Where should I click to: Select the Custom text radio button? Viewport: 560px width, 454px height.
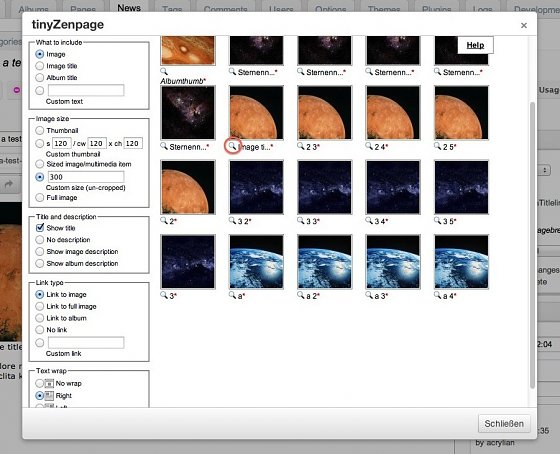tap(40, 90)
